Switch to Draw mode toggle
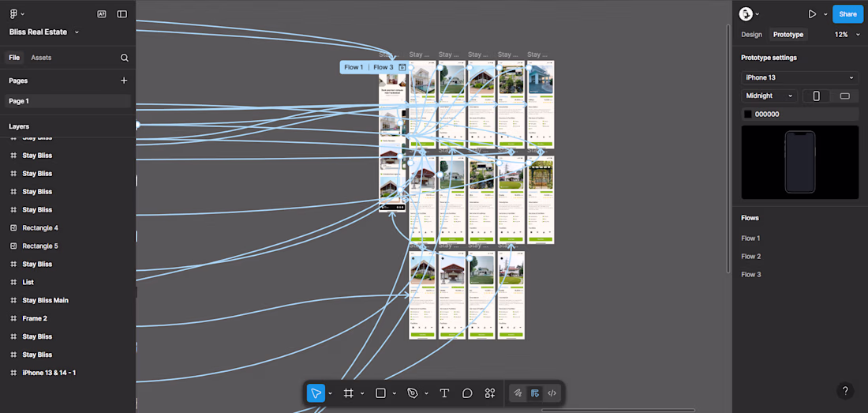Image resolution: width=868 pixels, height=413 pixels. coord(518,393)
